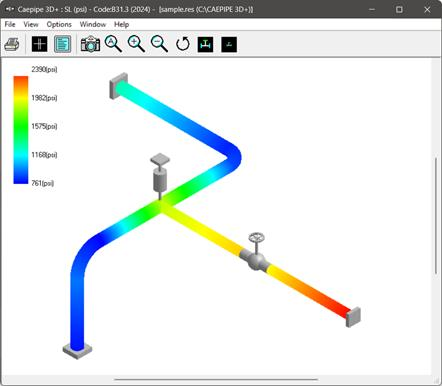The image size is (442, 386).
Task: Open the graphics crosshair window icon
Action: 39,44
